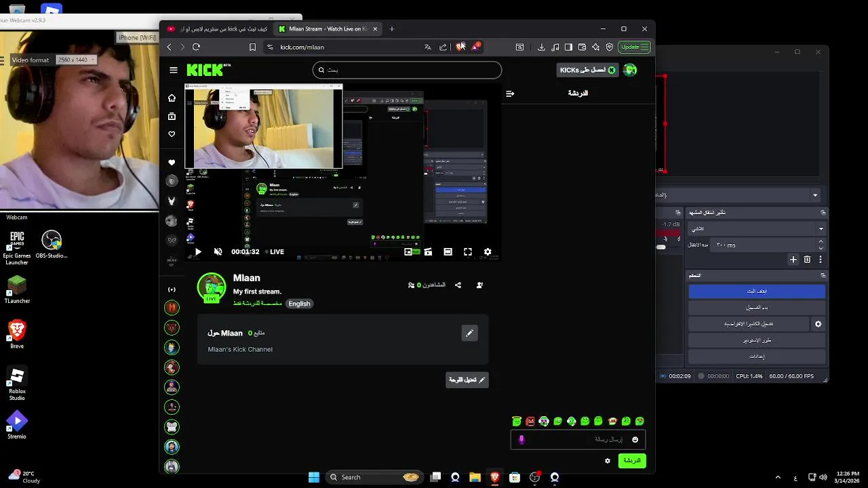
Task: Open Brave Shields lion icon
Action: tap(460, 47)
